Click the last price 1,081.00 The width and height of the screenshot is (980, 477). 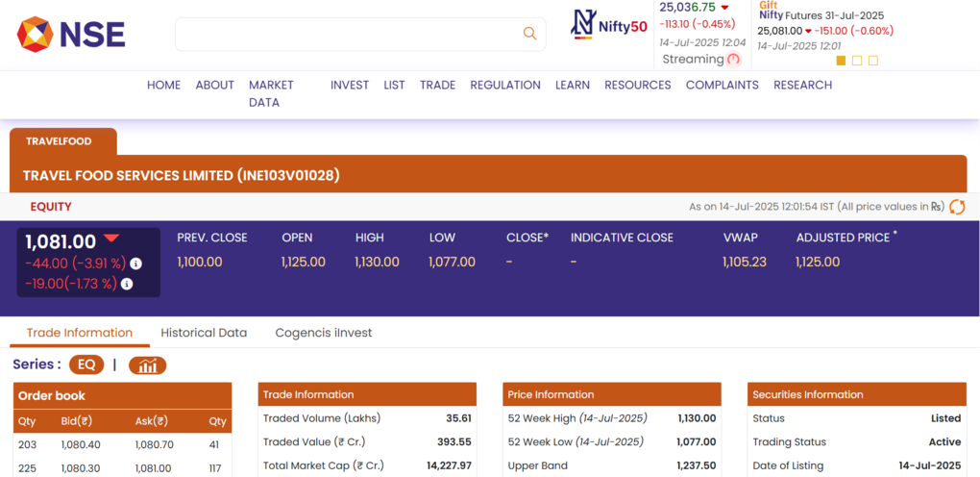[x=61, y=241]
